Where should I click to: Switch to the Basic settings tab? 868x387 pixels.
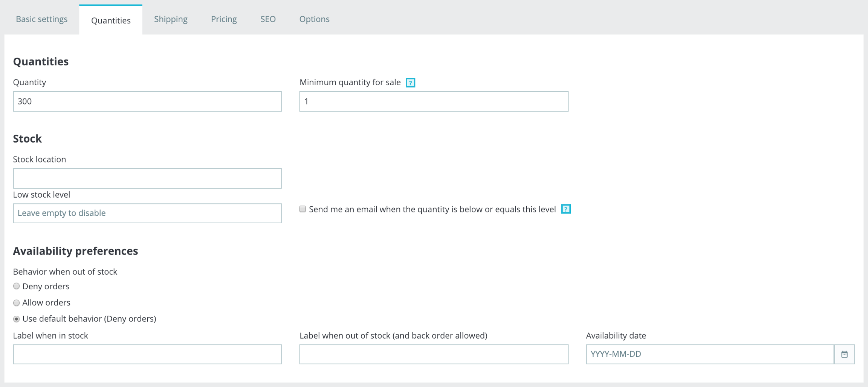[x=41, y=19]
